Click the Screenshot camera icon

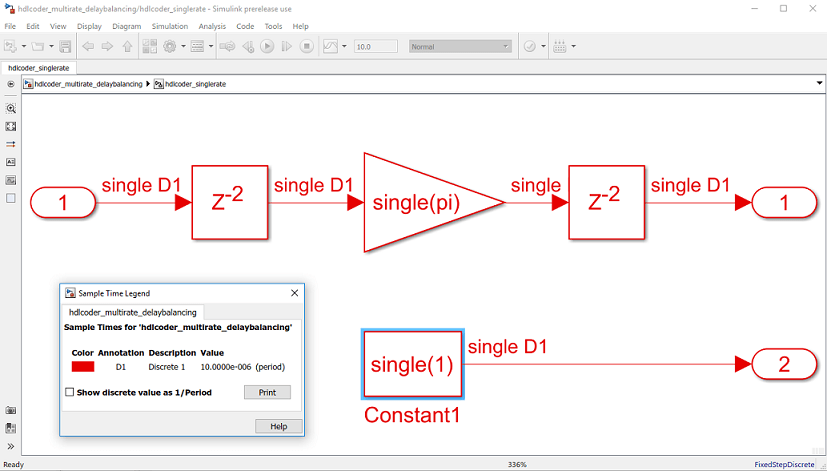11,410
